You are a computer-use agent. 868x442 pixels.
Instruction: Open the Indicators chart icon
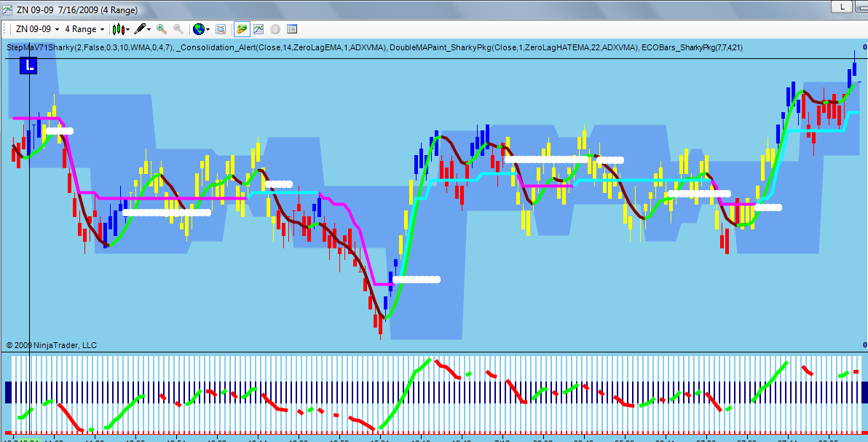259,29
